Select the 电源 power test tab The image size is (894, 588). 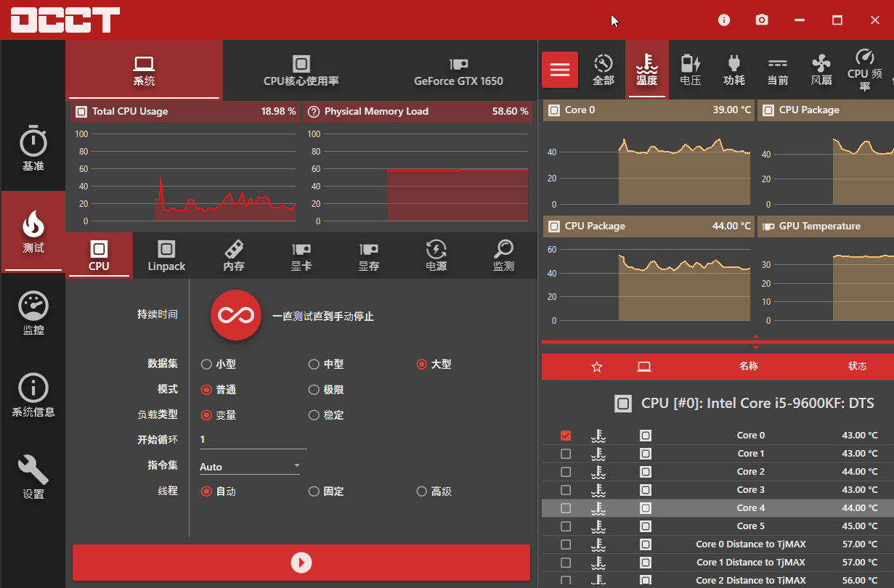point(436,255)
